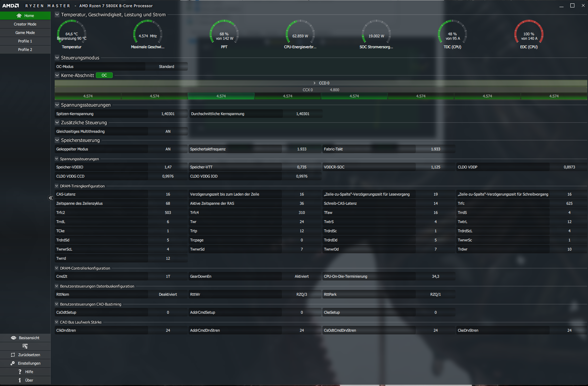The width and height of the screenshot is (588, 386).
Task: Click the ClkDrvStren value 24
Action: 168,330
